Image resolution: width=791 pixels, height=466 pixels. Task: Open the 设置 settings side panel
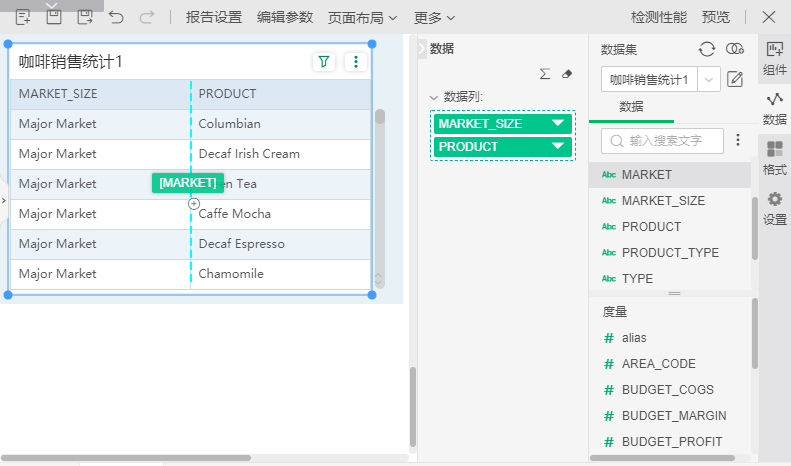tap(774, 208)
